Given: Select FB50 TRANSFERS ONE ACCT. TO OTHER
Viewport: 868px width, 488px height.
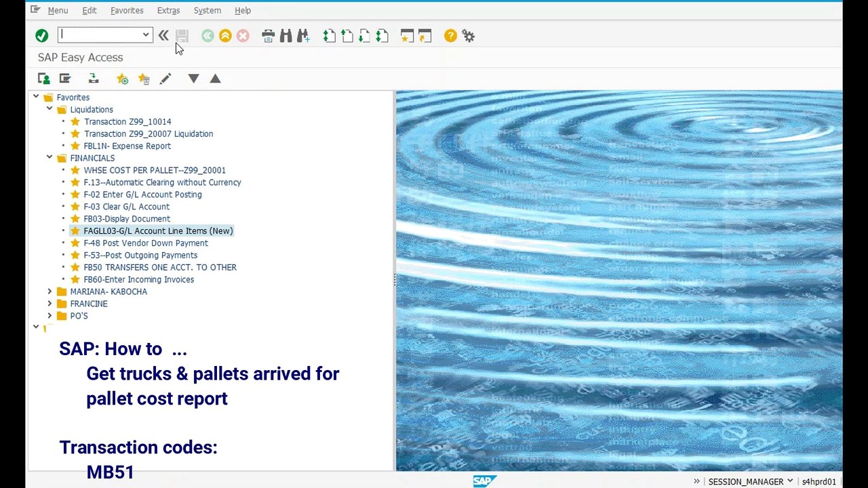Looking at the screenshot, I should tap(160, 268).
